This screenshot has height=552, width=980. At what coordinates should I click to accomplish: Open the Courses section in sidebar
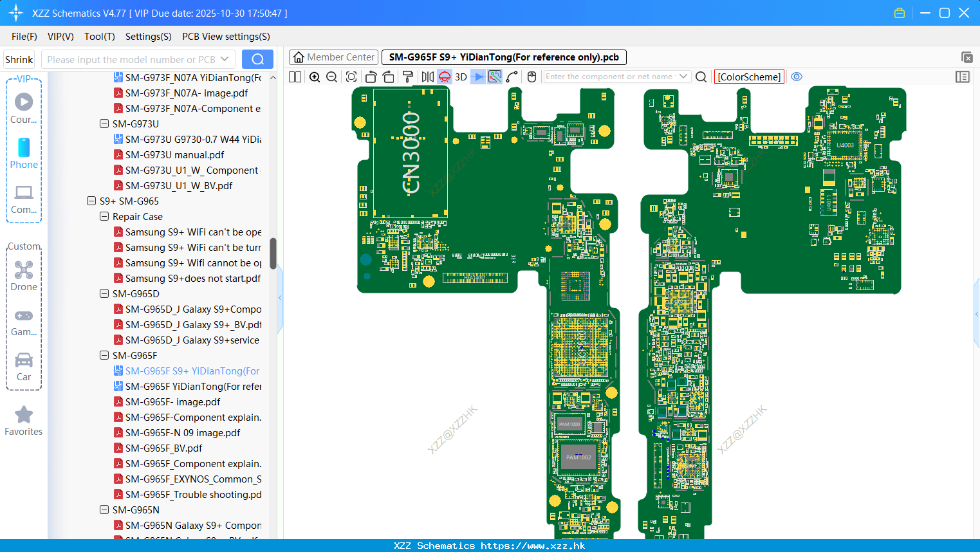tap(24, 108)
